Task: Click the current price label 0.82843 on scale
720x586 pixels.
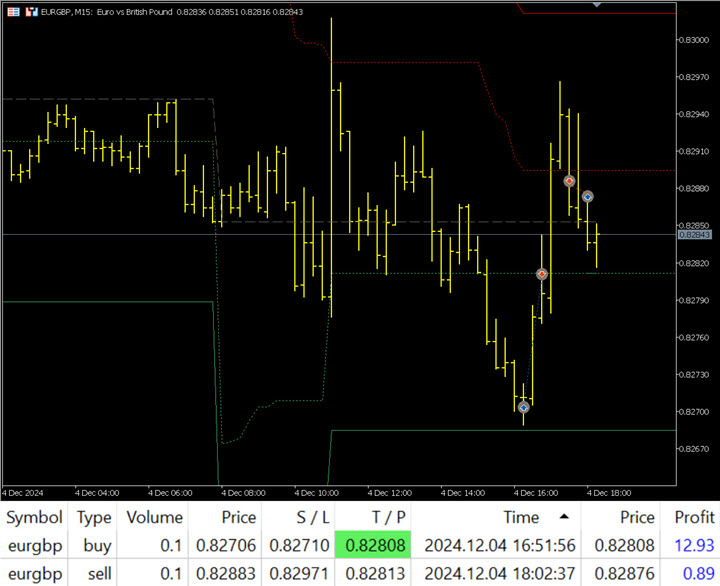Action: click(694, 235)
